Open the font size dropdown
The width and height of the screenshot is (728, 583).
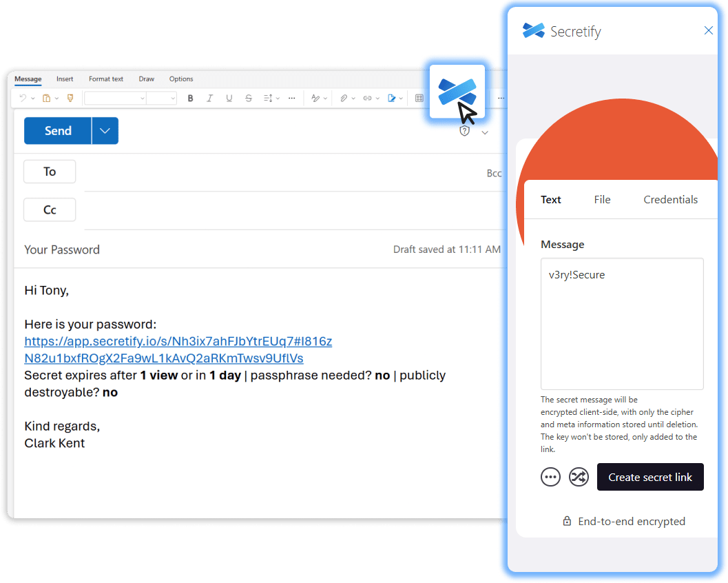click(162, 99)
